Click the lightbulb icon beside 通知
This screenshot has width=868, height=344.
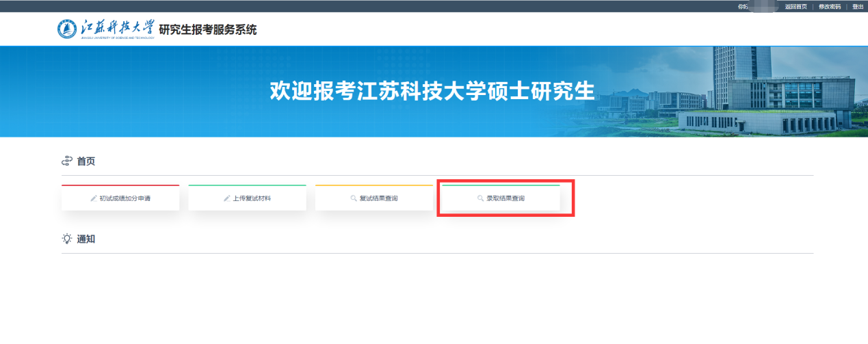click(x=67, y=239)
